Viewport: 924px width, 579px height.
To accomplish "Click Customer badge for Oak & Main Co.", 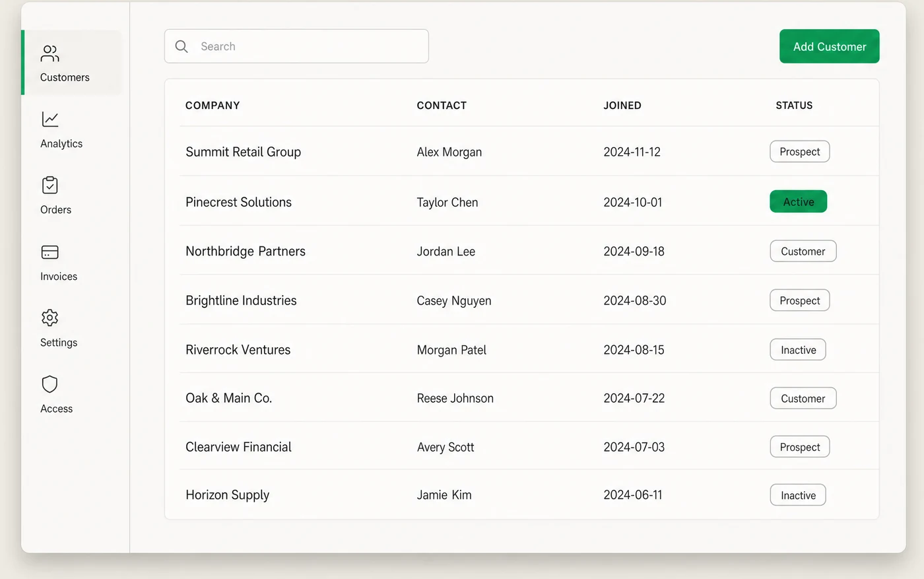I will (x=803, y=399).
